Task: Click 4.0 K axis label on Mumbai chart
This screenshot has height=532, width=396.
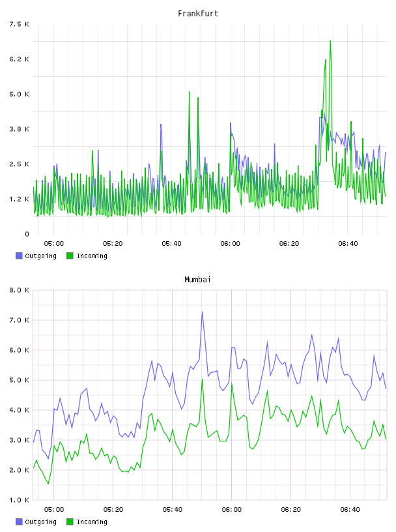Action: (19, 410)
